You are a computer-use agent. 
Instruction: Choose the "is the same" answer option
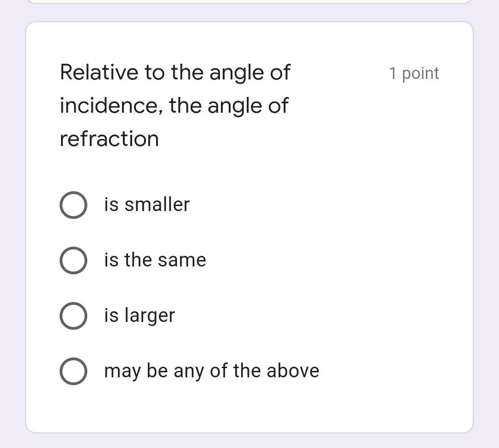(x=73, y=260)
